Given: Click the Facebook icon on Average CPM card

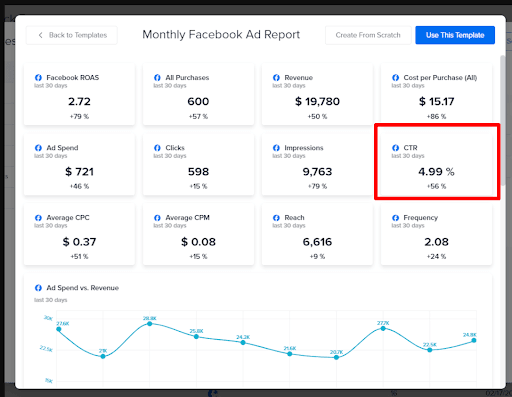Looking at the screenshot, I should [x=157, y=218].
